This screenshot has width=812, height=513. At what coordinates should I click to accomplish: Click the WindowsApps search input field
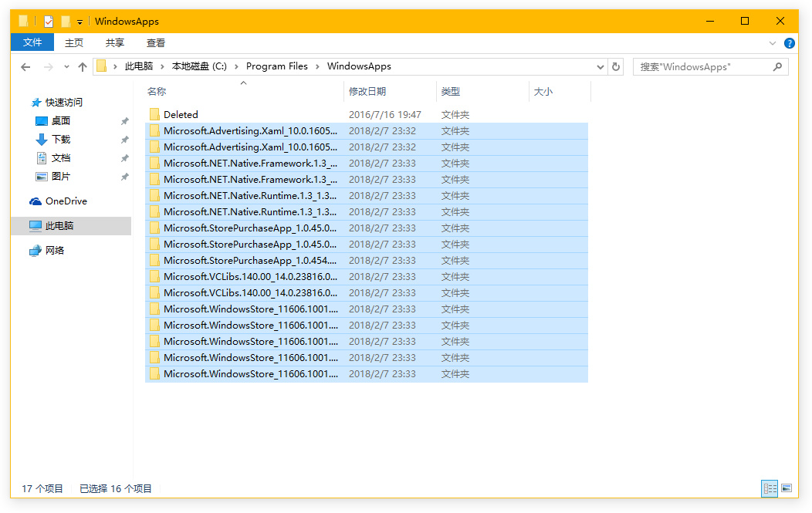click(x=702, y=67)
